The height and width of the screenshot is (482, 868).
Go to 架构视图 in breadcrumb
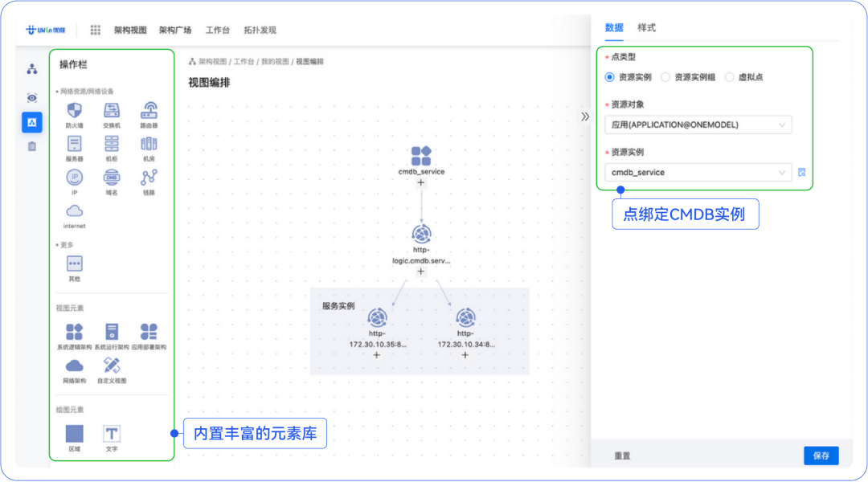coord(212,61)
